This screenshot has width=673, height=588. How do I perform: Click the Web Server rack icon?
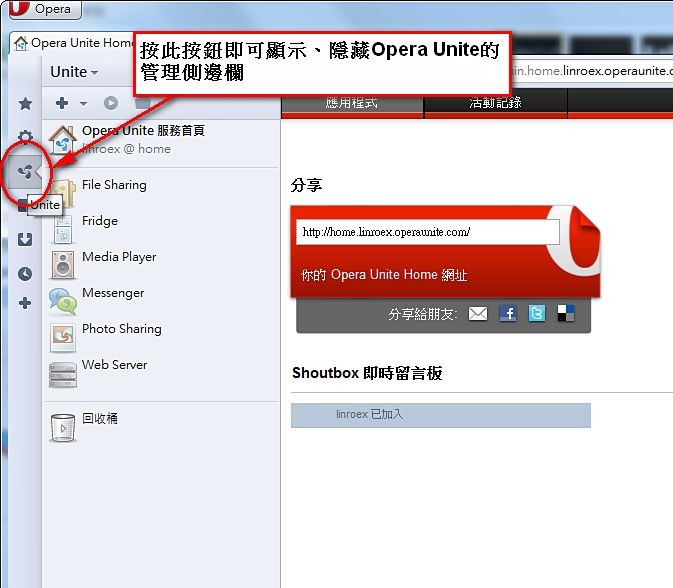(63, 375)
